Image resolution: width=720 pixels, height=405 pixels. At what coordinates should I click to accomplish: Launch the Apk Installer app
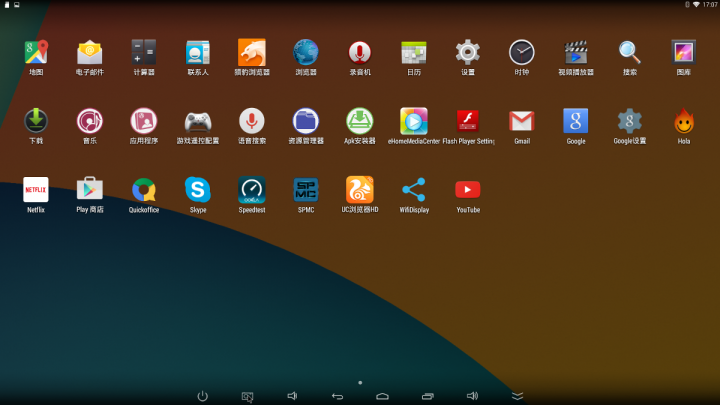pyautogui.click(x=360, y=121)
